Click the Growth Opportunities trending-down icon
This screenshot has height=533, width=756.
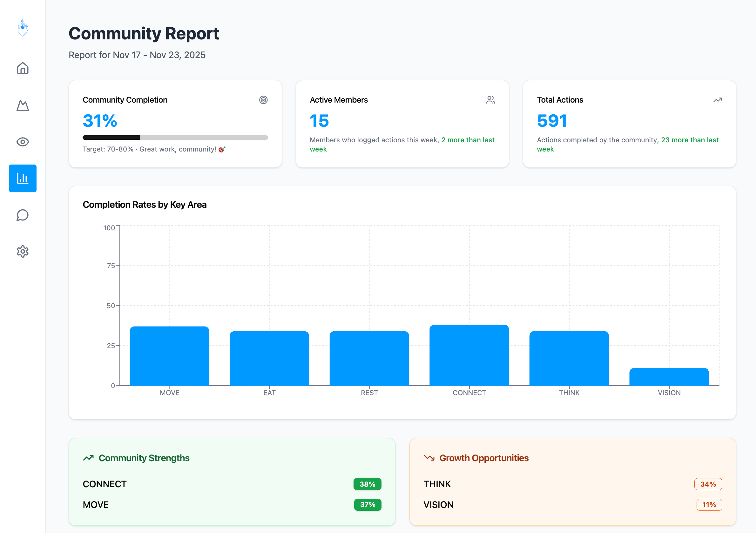429,458
